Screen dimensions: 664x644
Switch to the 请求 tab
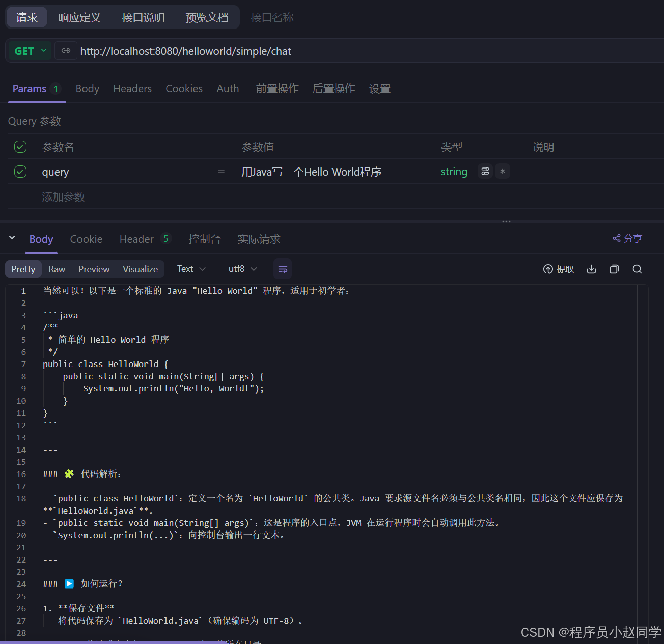(x=27, y=17)
